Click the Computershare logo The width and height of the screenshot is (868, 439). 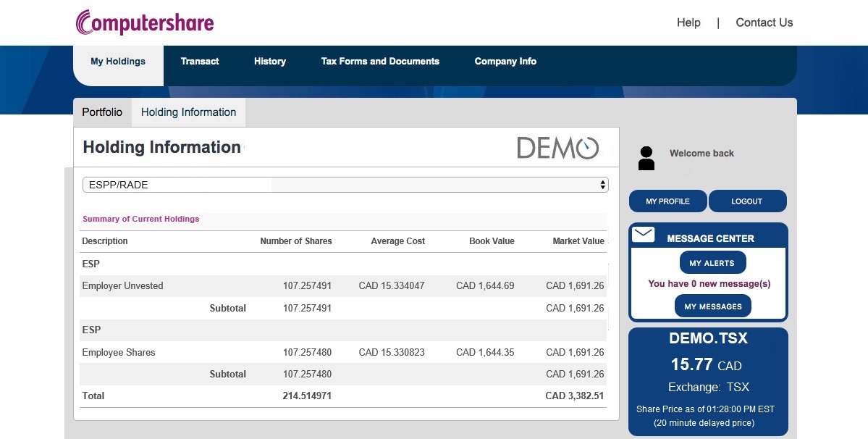145,22
